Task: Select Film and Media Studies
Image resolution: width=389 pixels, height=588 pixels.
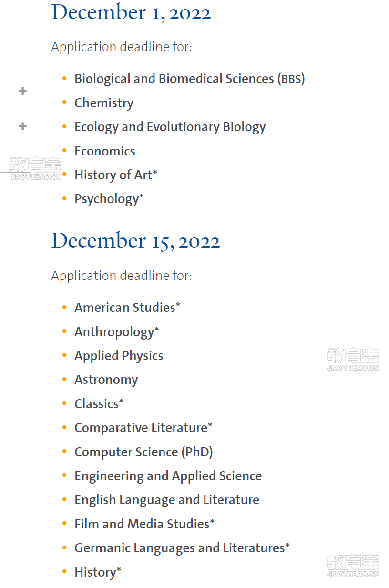Action: [144, 524]
